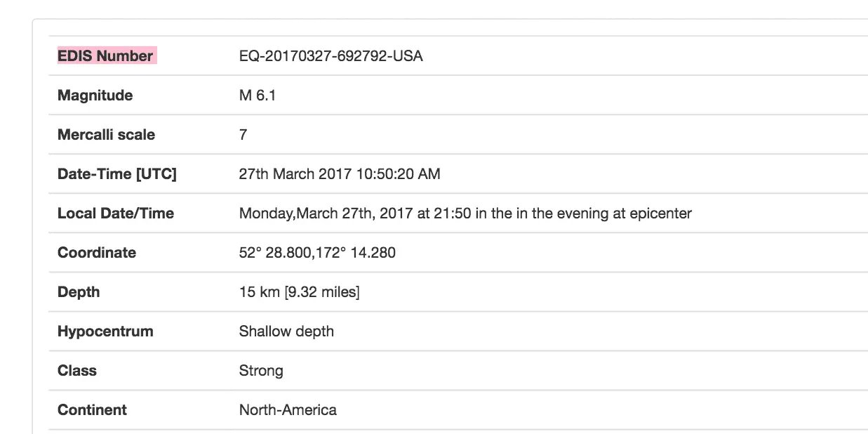Click the Local Date/Time label
The height and width of the screenshot is (434, 868).
(115, 213)
